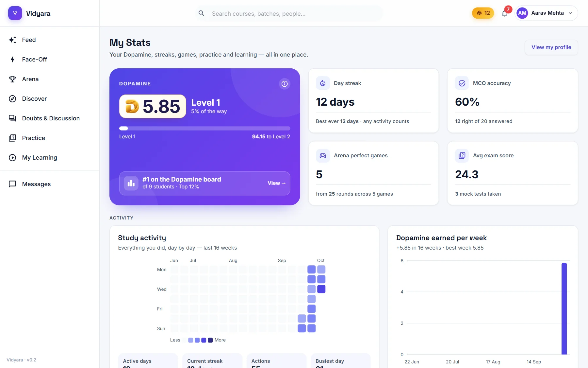The image size is (588, 368).
Task: Go to My Learning section
Action: 50,158
